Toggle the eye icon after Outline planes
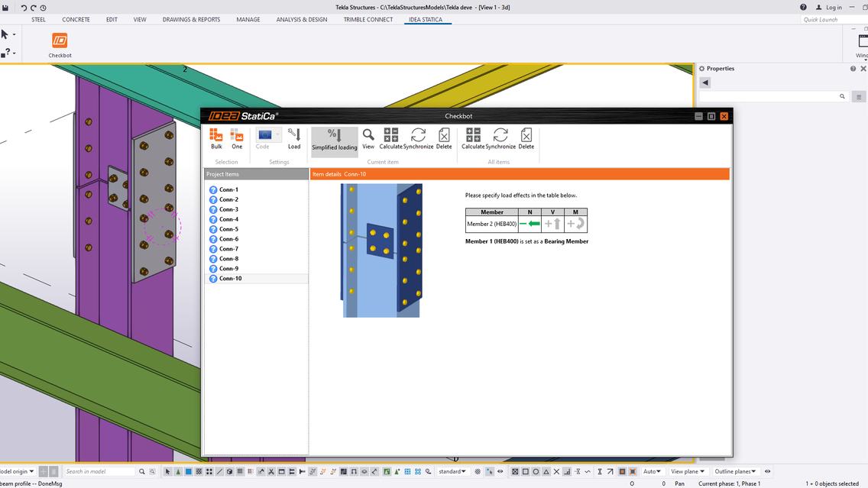 pyautogui.click(x=767, y=471)
